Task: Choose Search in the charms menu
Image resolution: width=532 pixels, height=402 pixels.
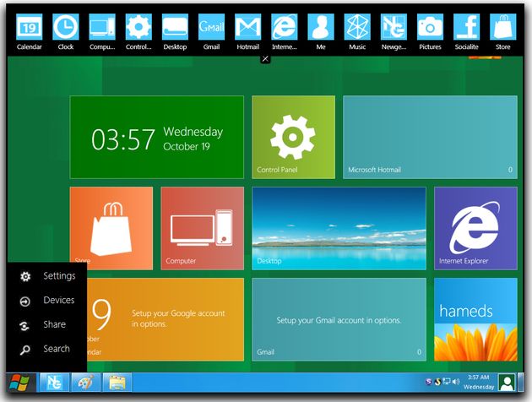Action: 45,349
